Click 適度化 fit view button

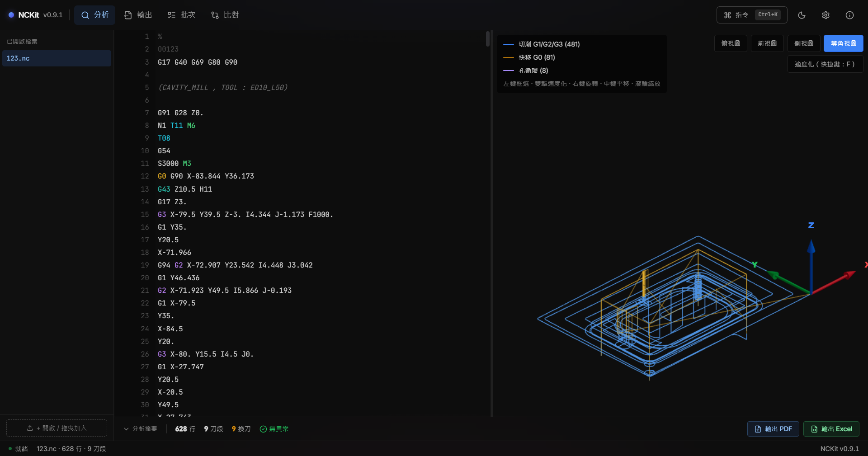(826, 64)
